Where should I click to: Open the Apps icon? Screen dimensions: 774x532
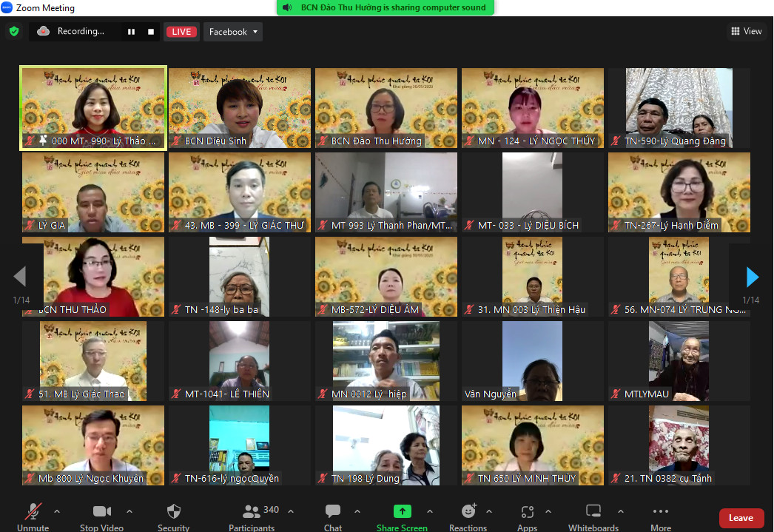coord(527,512)
